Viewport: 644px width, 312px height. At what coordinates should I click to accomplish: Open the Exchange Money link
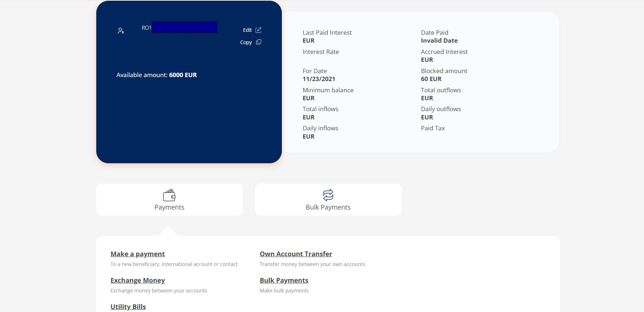point(137,281)
